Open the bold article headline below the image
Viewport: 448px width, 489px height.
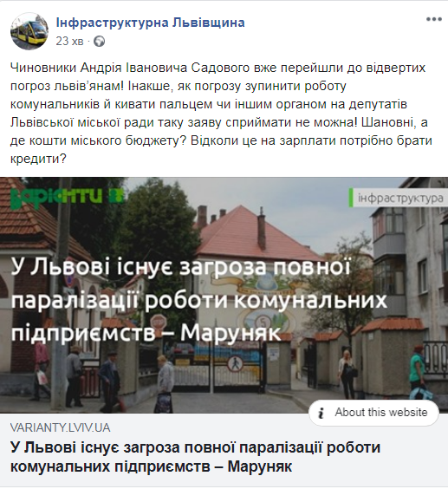click(x=195, y=457)
